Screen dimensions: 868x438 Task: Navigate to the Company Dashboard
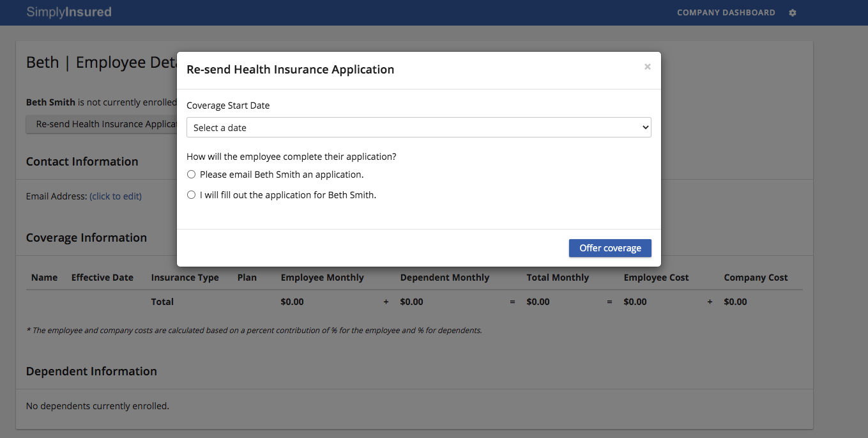[726, 12]
